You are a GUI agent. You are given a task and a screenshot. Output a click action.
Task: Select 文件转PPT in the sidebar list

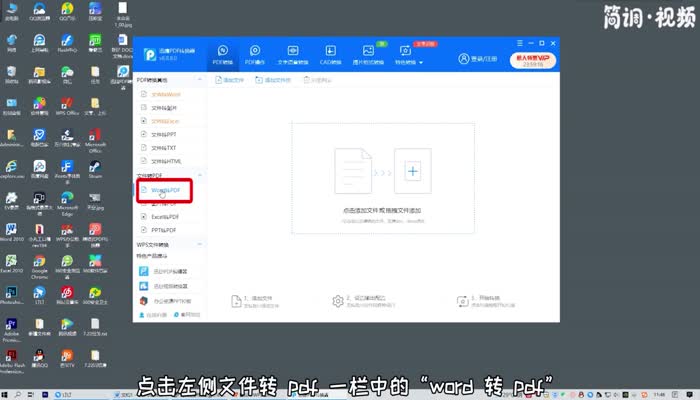(163, 133)
